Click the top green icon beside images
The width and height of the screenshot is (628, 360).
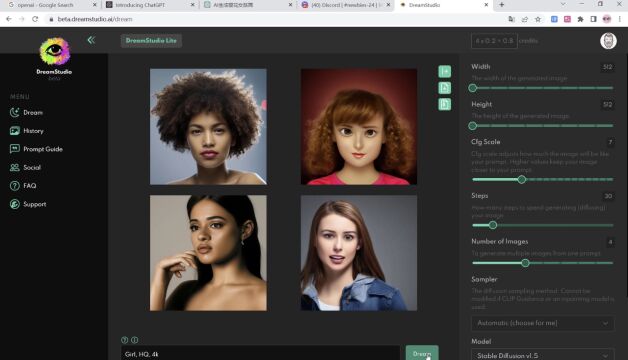click(445, 71)
